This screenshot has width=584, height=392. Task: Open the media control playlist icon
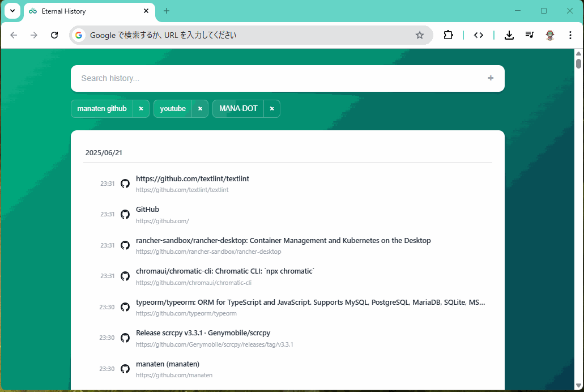530,35
